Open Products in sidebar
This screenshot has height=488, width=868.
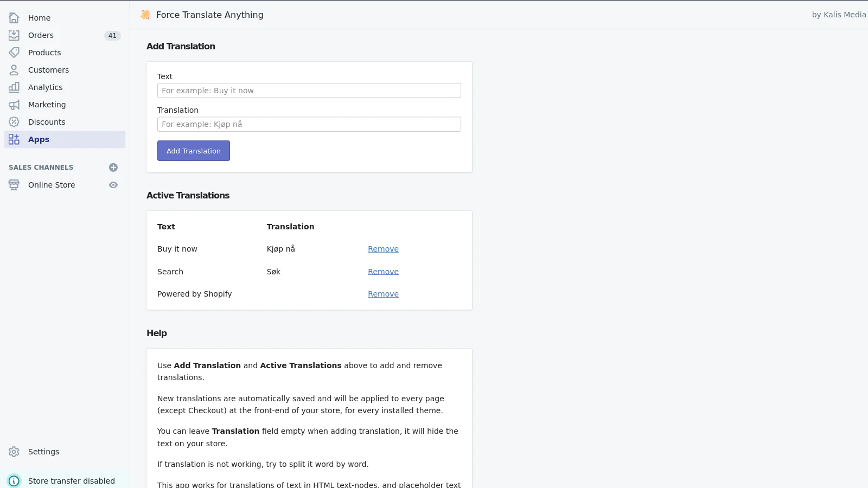[x=65, y=53]
